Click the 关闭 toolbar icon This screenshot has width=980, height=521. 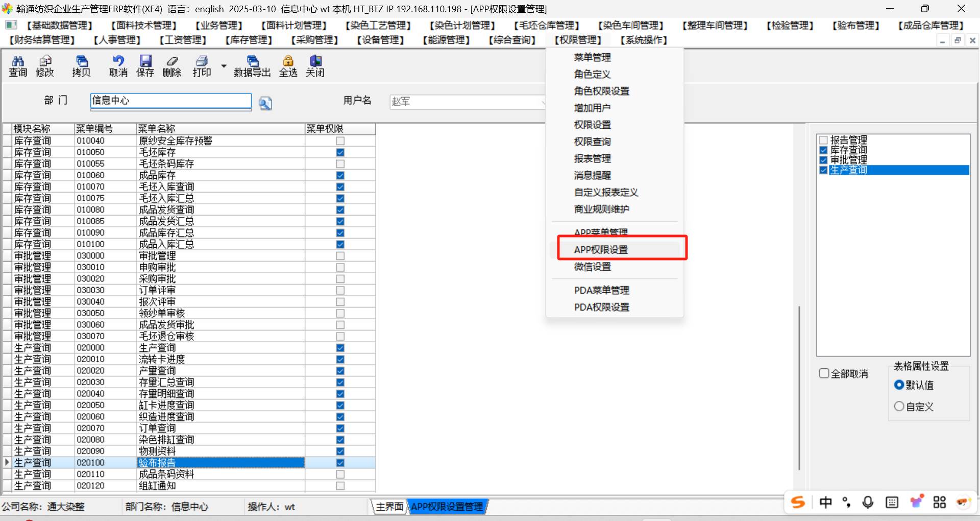[x=315, y=66]
